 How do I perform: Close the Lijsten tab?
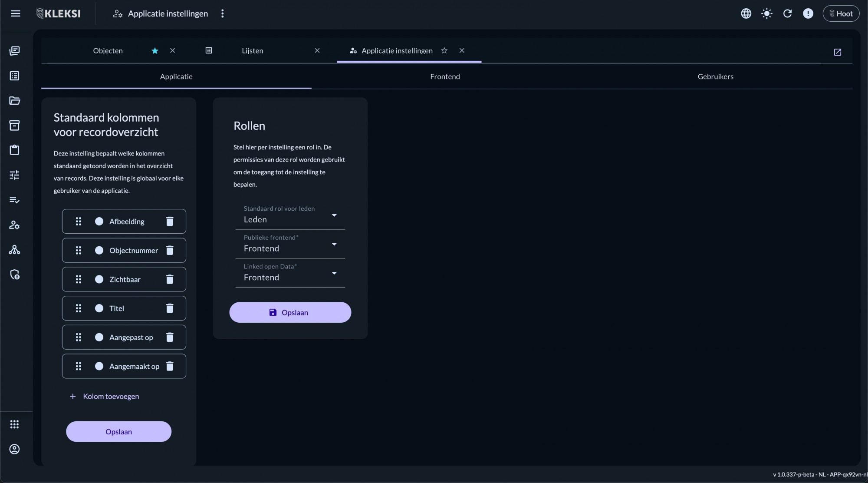[x=317, y=50]
